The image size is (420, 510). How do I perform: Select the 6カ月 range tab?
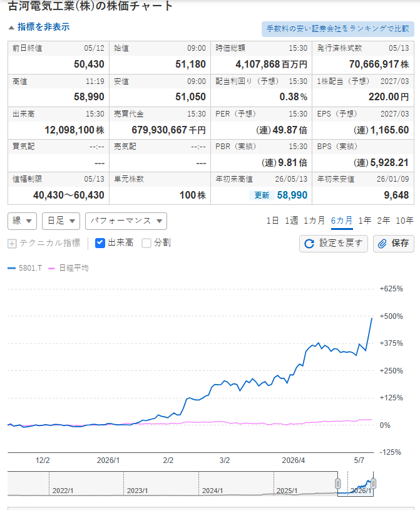342,221
